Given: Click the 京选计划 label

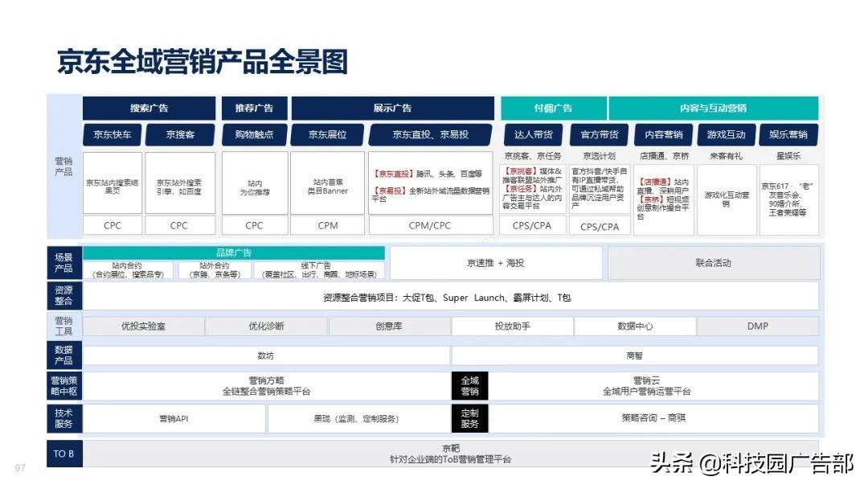Looking at the screenshot, I should (599, 156).
